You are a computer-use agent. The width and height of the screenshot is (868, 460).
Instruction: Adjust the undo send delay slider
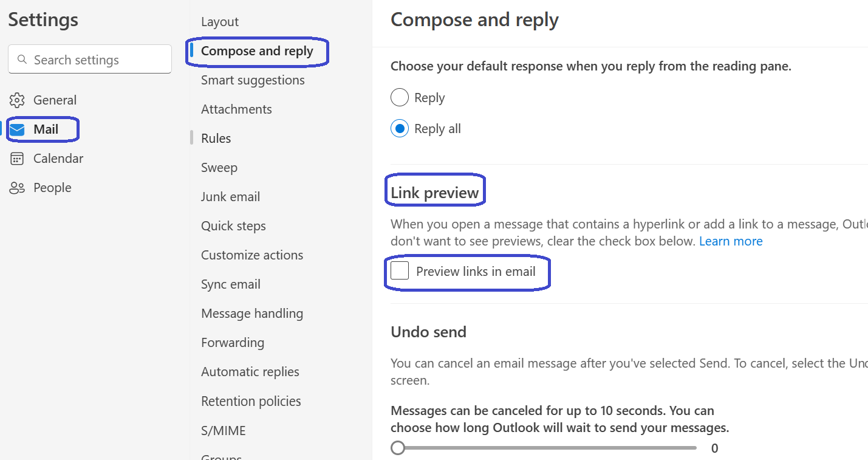398,448
